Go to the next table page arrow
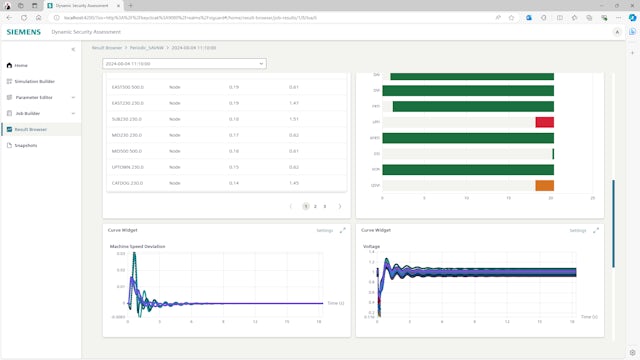This screenshot has width=640, height=360. 340,207
